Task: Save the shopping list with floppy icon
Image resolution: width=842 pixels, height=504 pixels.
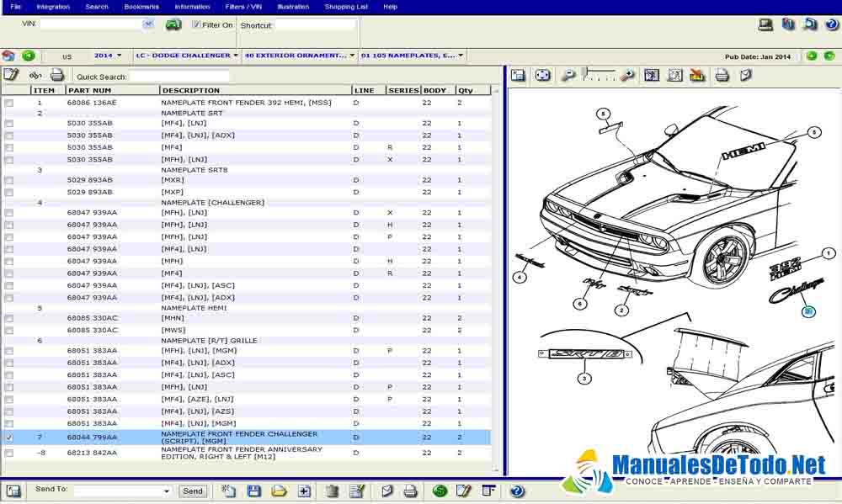Action: tap(254, 491)
